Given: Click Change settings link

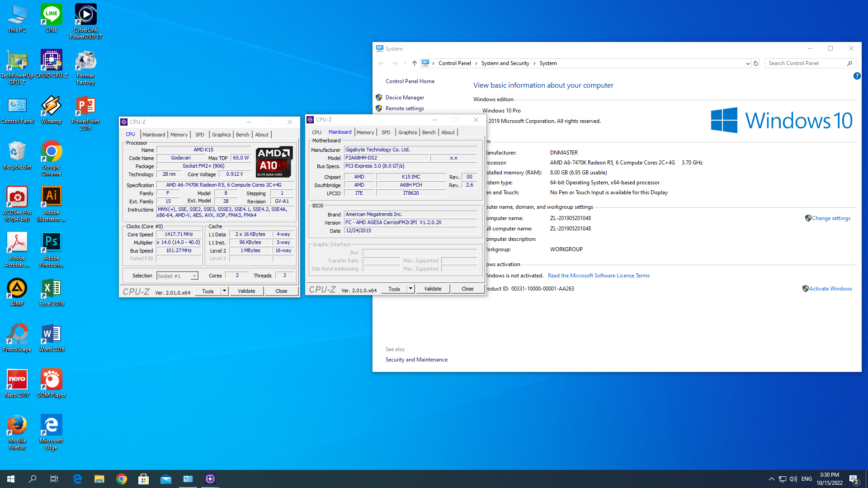Looking at the screenshot, I should tap(831, 218).
